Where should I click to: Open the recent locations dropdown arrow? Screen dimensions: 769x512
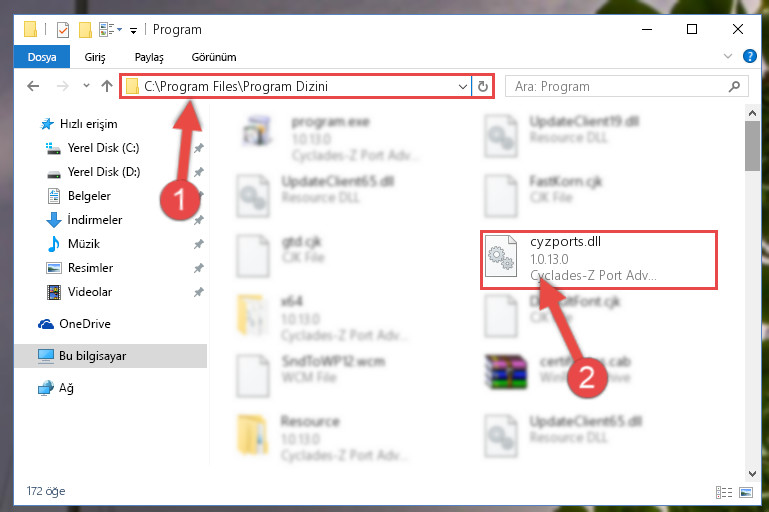86,86
